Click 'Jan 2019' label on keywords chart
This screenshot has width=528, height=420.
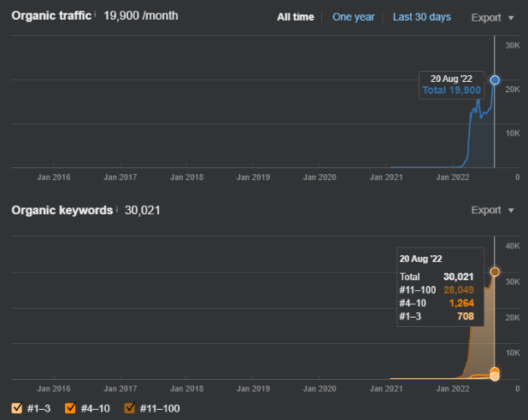(x=253, y=388)
